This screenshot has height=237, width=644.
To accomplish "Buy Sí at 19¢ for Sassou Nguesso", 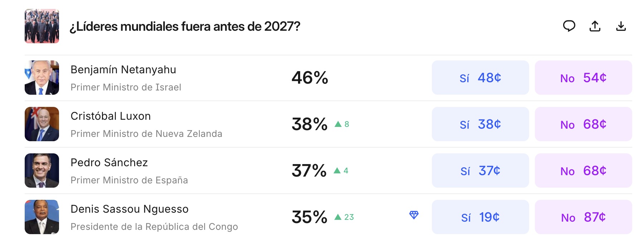I will (480, 217).
